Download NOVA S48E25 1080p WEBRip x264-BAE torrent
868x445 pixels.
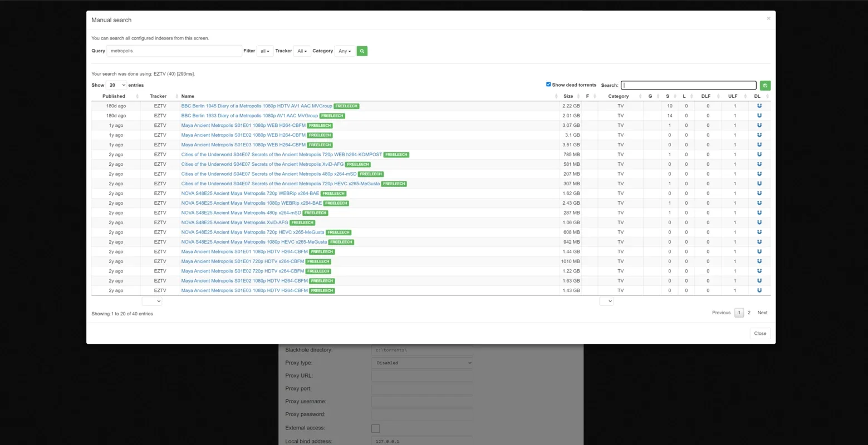[x=759, y=203]
